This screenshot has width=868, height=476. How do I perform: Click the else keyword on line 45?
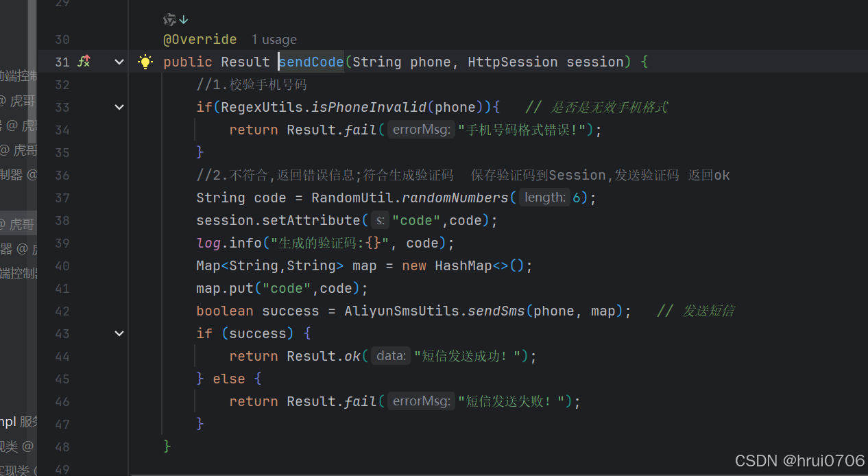[x=229, y=379]
